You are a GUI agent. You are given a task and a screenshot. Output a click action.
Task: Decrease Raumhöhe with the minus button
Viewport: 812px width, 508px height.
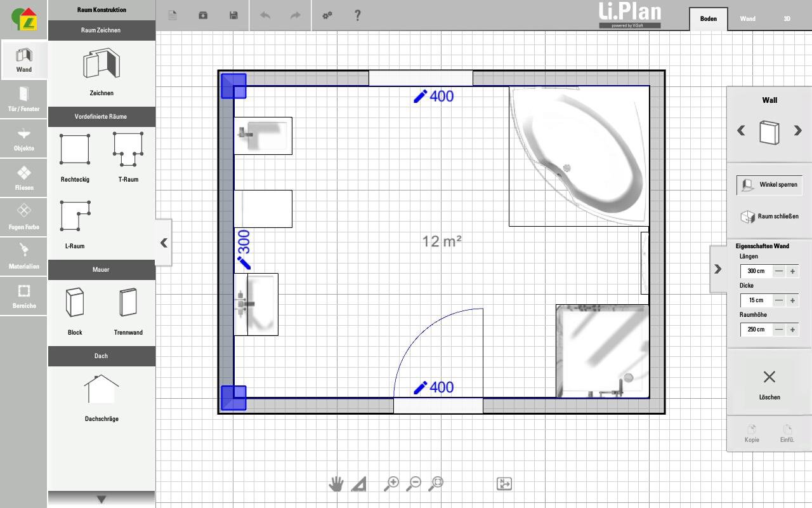pyautogui.click(x=779, y=330)
